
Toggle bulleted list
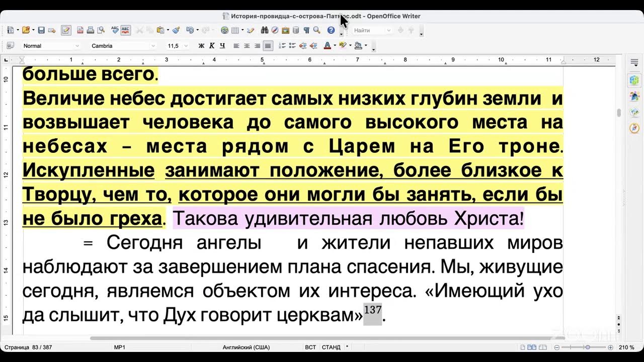pyautogui.click(x=292, y=46)
